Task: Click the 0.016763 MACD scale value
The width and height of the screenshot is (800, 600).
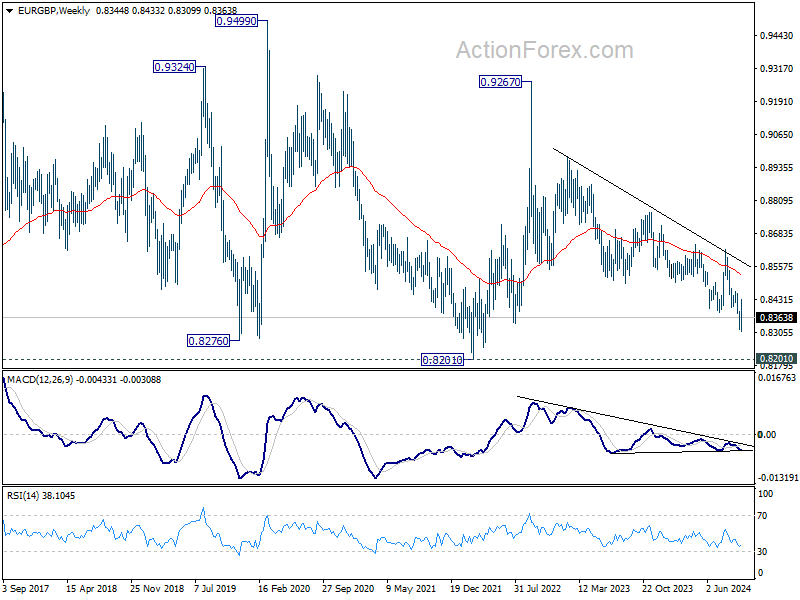Action: (x=777, y=378)
